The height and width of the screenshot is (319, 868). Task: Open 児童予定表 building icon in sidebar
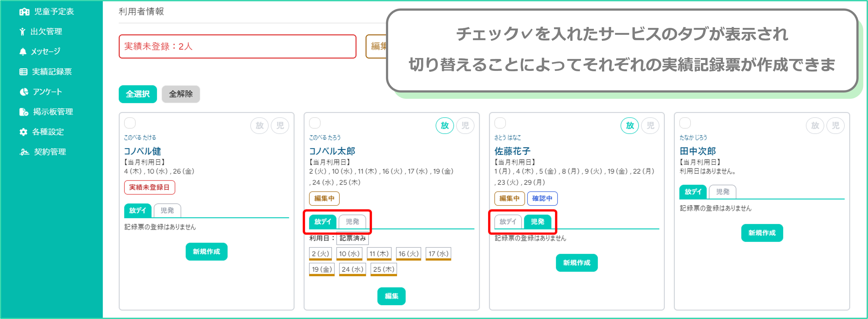tap(24, 12)
